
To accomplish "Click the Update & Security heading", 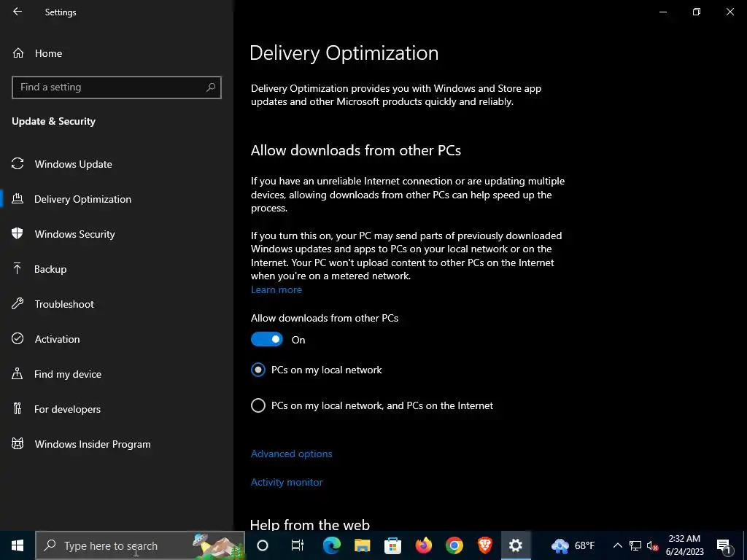I will (x=54, y=121).
